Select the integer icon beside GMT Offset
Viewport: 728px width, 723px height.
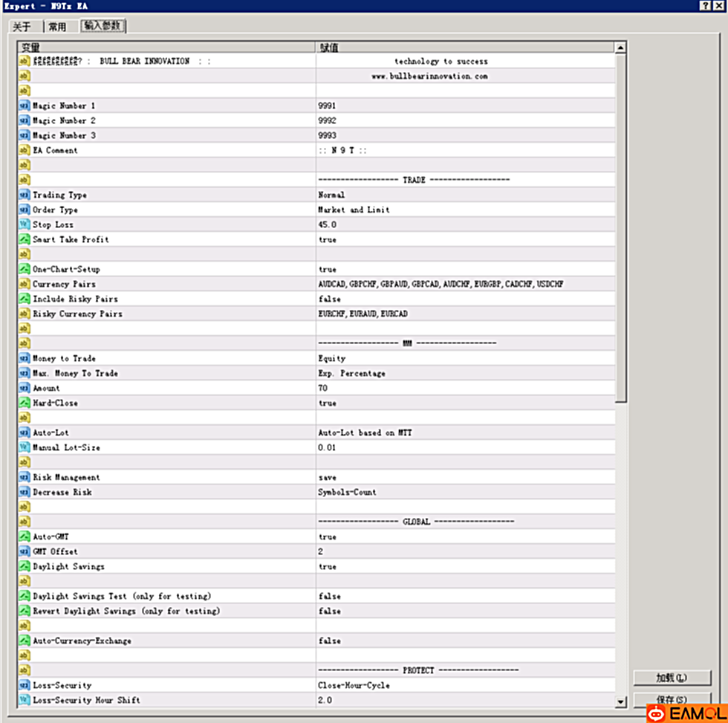click(x=24, y=551)
